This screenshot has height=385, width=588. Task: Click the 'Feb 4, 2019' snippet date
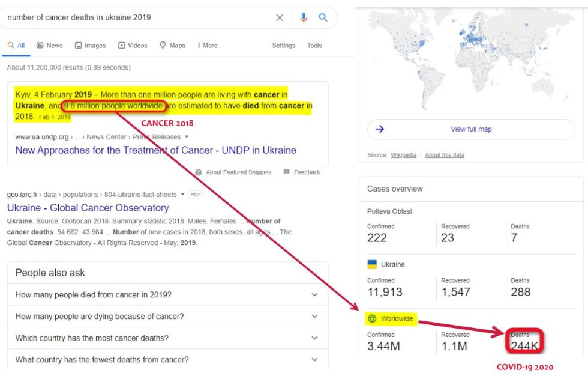tap(55, 117)
